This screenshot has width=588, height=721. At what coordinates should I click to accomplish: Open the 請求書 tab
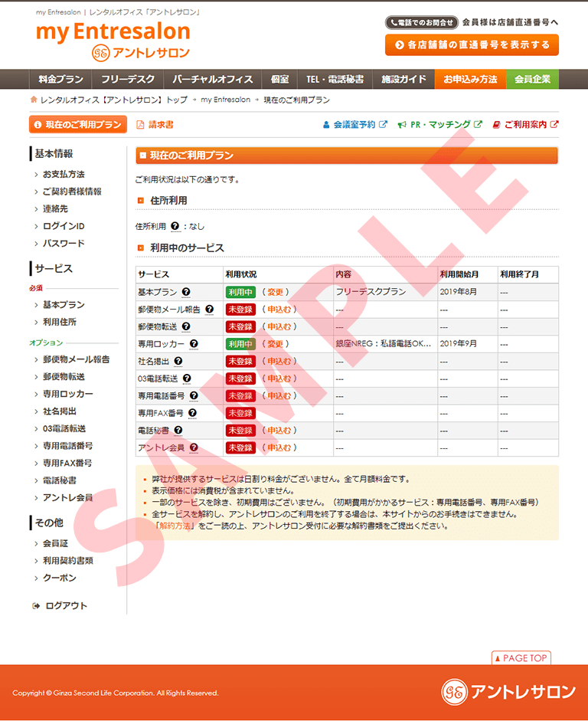pos(155,124)
